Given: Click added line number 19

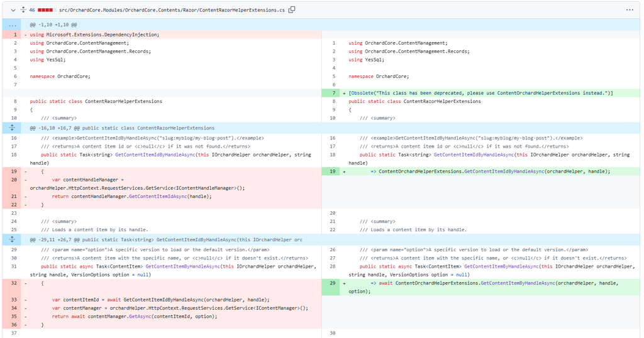Looking at the screenshot, I should (x=331, y=172).
